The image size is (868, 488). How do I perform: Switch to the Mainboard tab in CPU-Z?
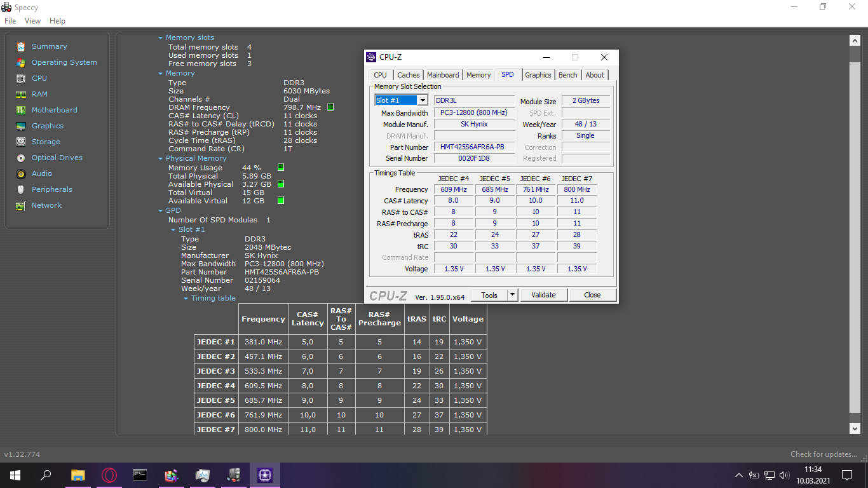[x=443, y=75]
